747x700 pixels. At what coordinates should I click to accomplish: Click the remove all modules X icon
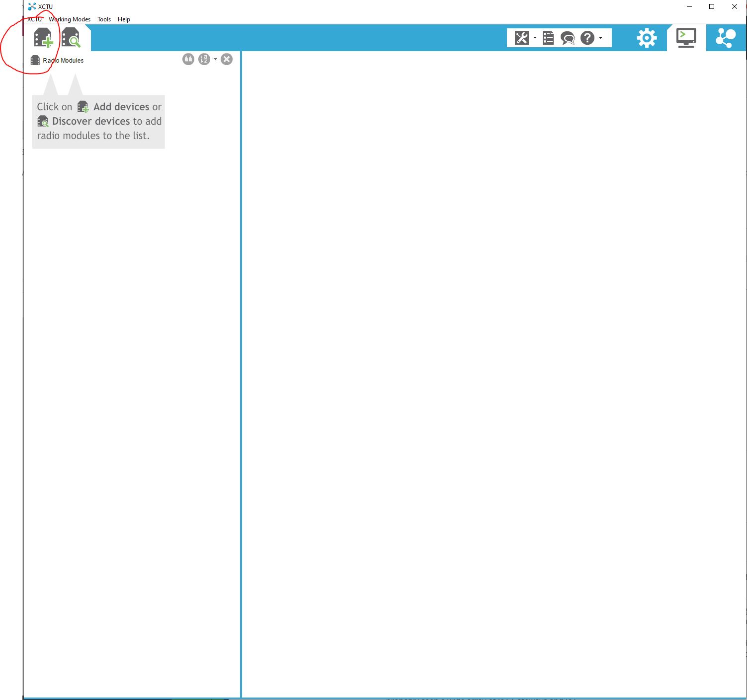(x=227, y=59)
